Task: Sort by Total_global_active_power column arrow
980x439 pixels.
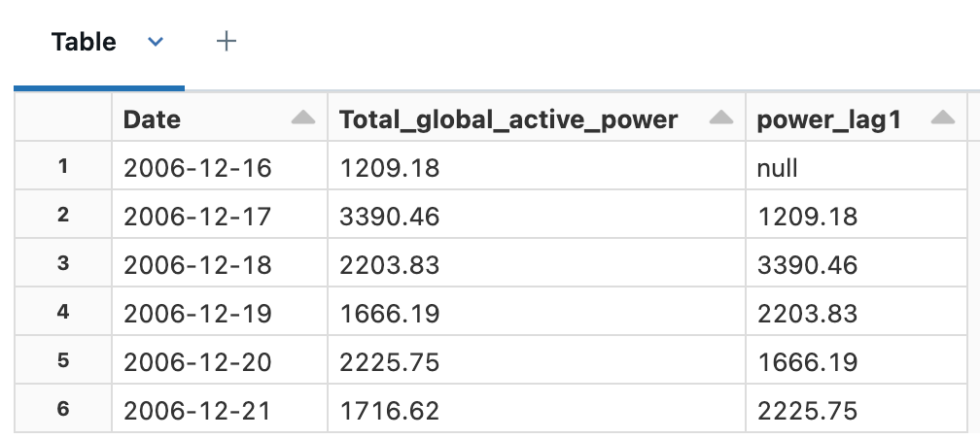Action: click(720, 118)
